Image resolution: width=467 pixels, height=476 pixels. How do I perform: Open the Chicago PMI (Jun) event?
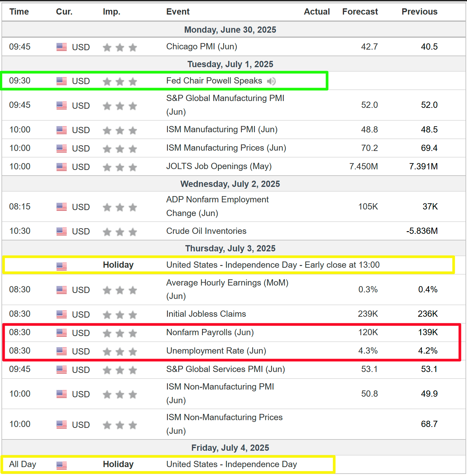(x=202, y=47)
